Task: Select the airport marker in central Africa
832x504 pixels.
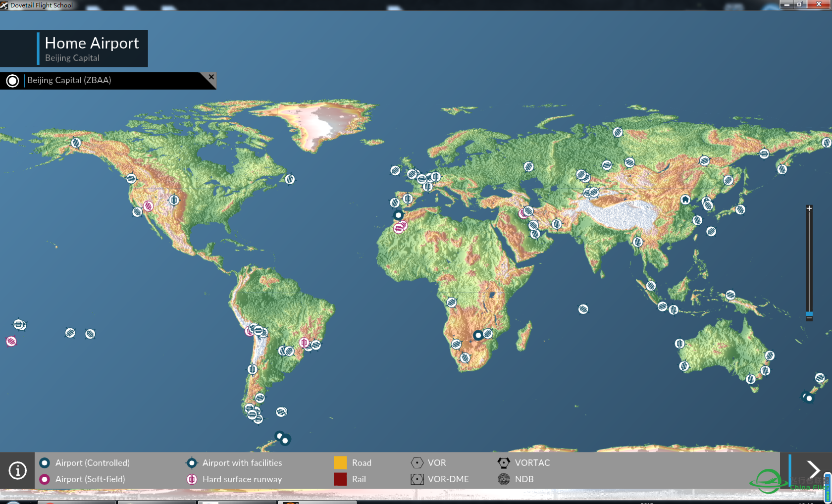Action: (451, 302)
